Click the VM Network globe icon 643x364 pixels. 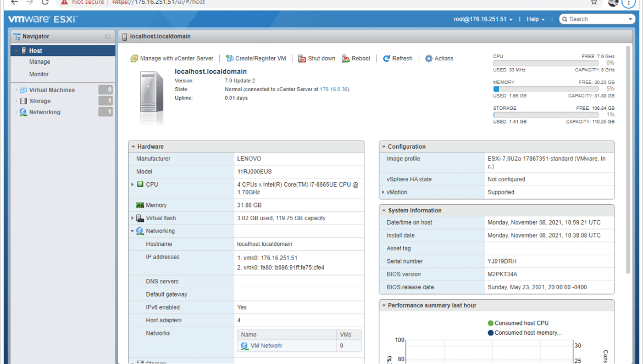(x=245, y=346)
